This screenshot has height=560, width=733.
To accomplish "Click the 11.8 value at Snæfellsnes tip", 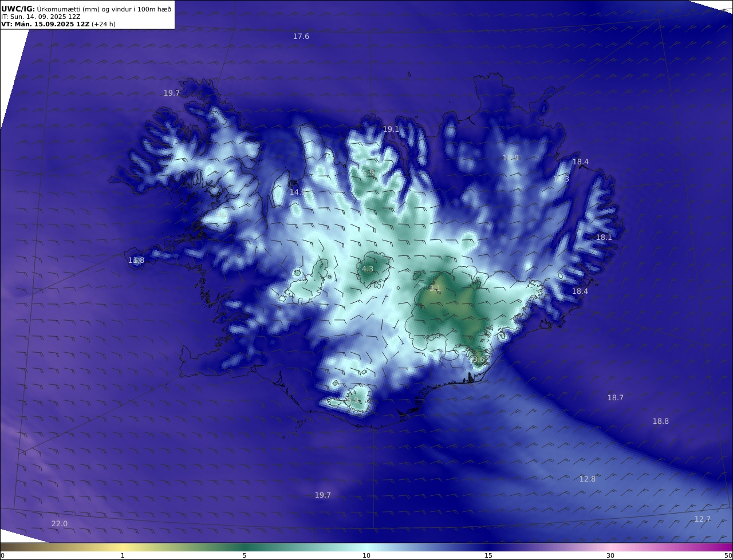I will (x=136, y=261).
